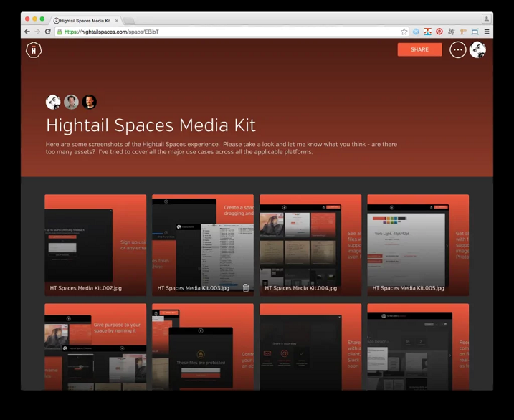Click the second member avatar above title

coord(71,102)
